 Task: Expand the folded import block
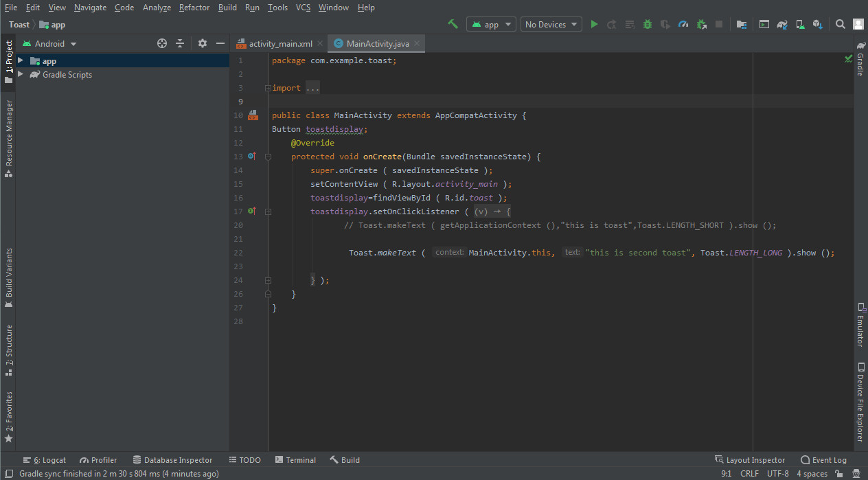(268, 88)
